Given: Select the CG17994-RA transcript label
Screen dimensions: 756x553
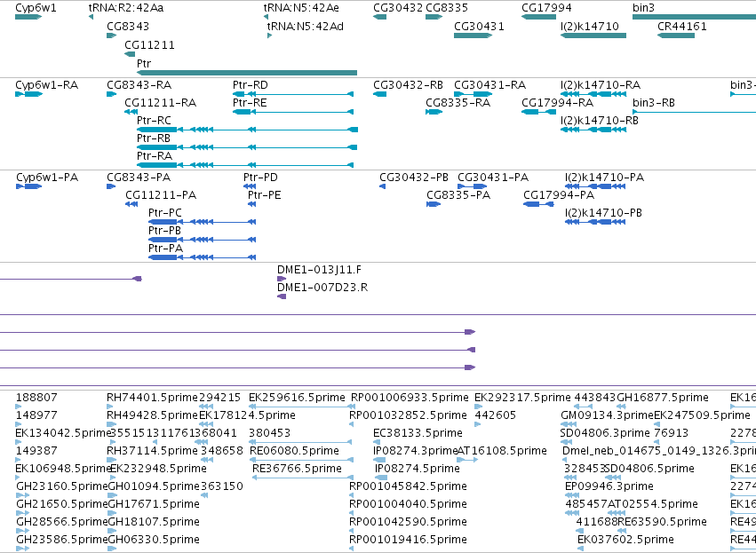Looking at the screenshot, I should [557, 103].
